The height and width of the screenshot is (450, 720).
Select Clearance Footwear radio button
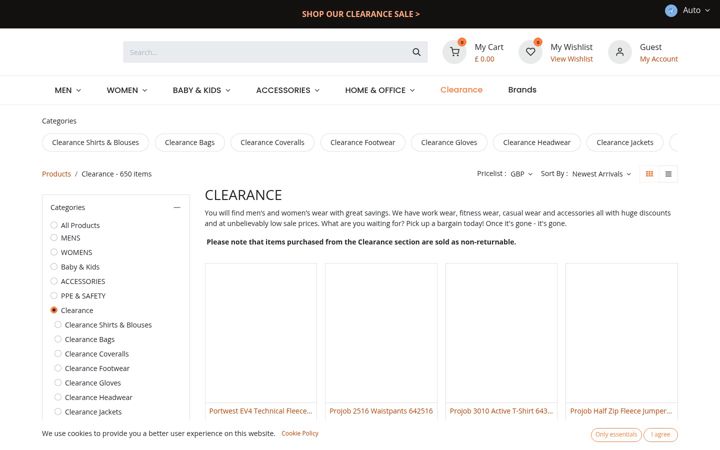(x=58, y=368)
